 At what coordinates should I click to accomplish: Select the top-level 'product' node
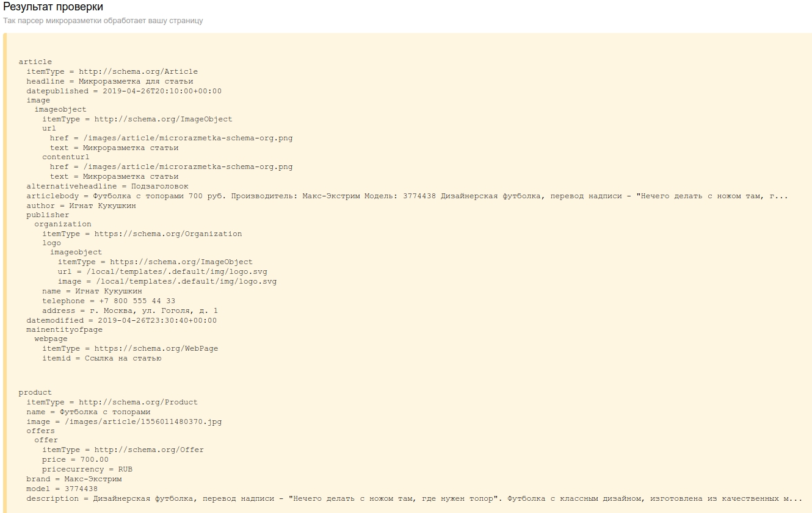(x=35, y=392)
